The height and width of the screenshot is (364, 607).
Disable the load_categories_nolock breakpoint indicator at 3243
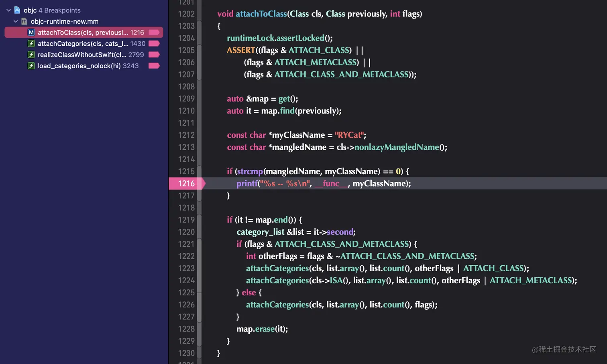(154, 66)
